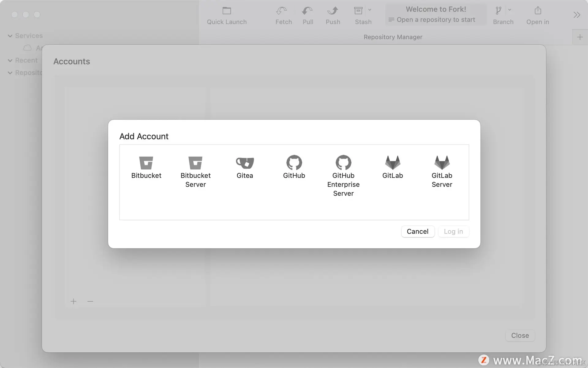Cancel the Add Account dialog
Viewport: 588px width, 368px height.
pos(417,232)
